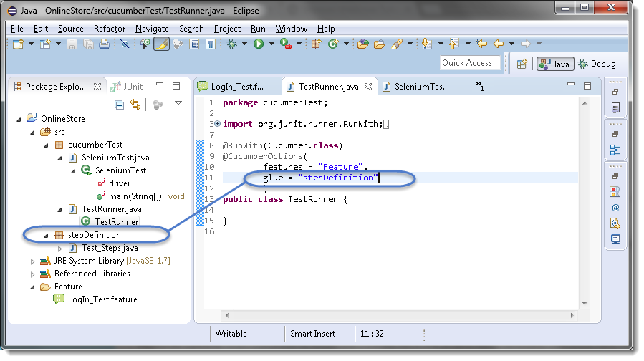Viewport: 644px width, 361px height.
Task: Click the New wizard toolbar icon
Action: click(x=18, y=44)
